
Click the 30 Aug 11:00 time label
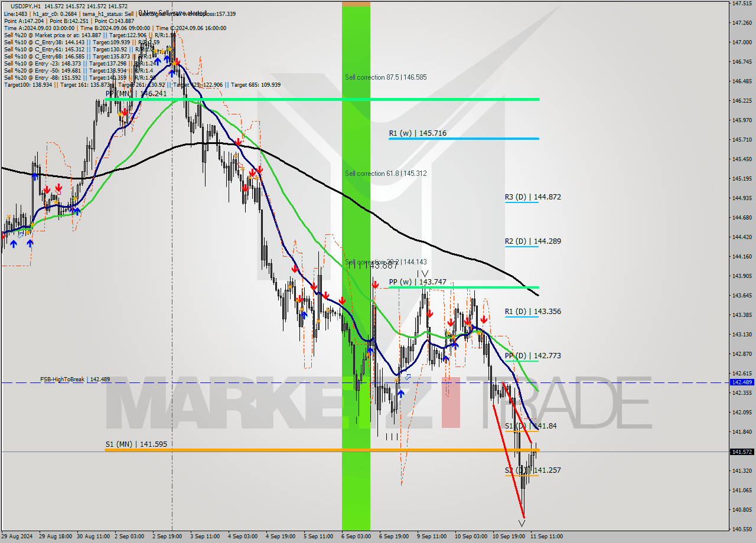tap(93, 537)
